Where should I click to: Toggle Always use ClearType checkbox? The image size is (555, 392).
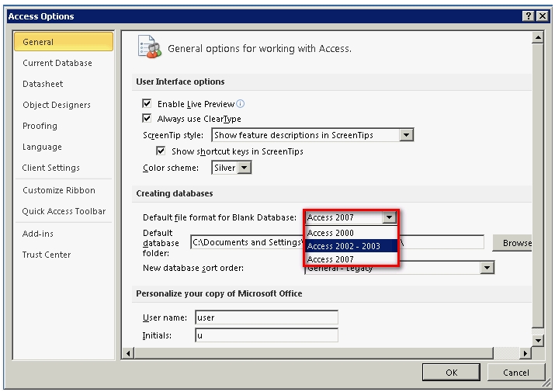(x=147, y=118)
